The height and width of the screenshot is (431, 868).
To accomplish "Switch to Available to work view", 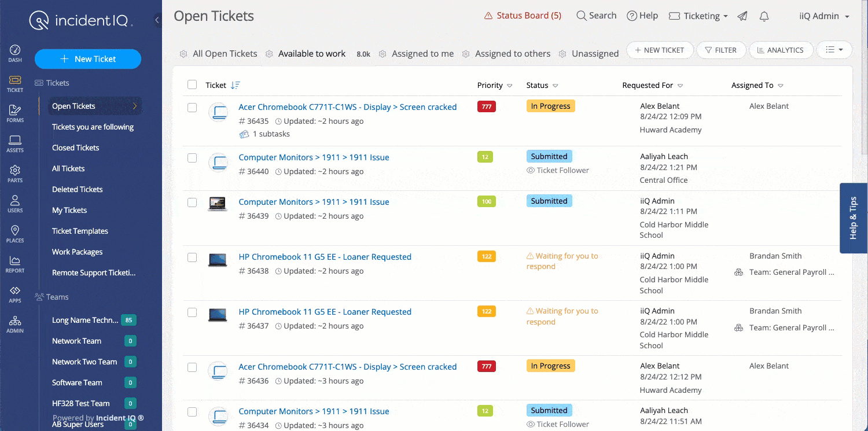I will tap(312, 54).
